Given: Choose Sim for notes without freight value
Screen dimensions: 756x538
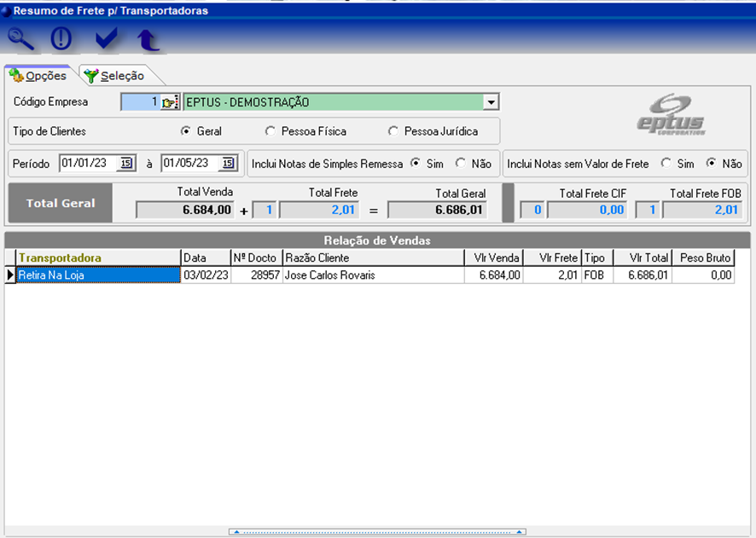Looking at the screenshot, I should click(666, 163).
